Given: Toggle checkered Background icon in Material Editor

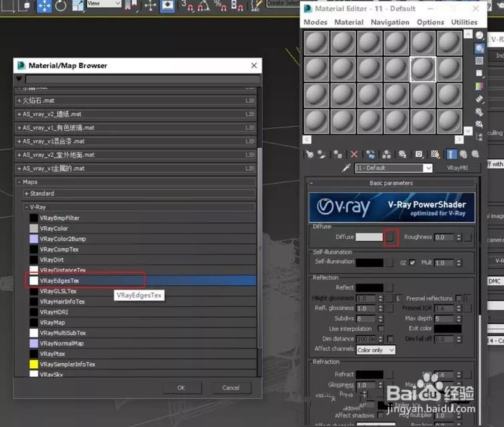Looking at the screenshot, I should [479, 61].
